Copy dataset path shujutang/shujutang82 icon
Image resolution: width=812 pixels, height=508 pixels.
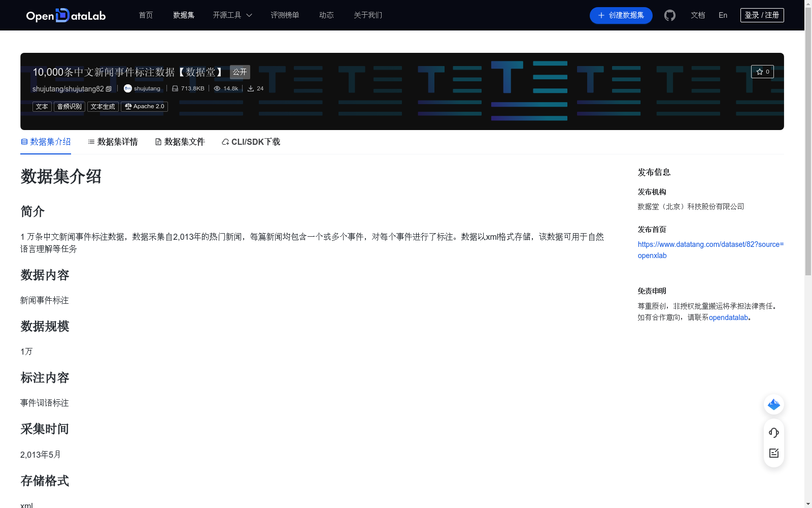[x=109, y=89]
